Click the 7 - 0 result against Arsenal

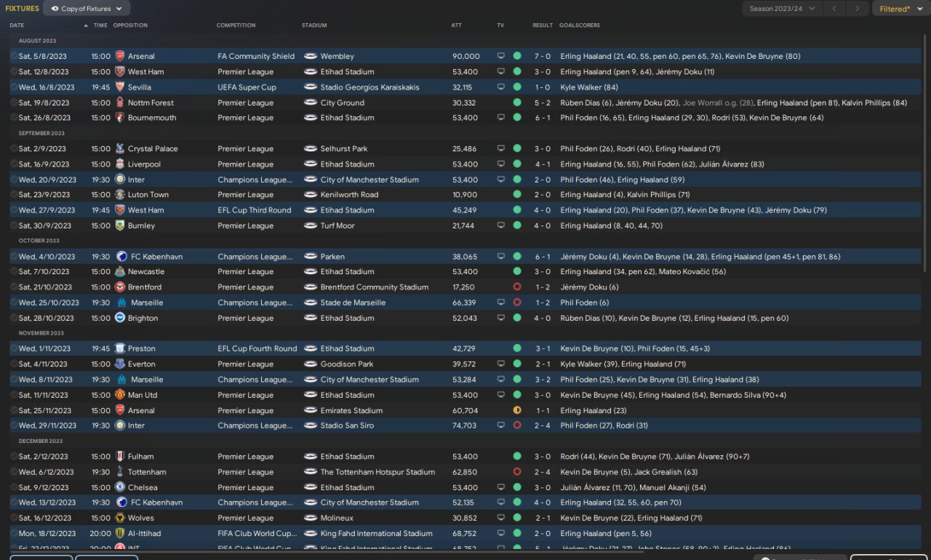[x=543, y=56]
